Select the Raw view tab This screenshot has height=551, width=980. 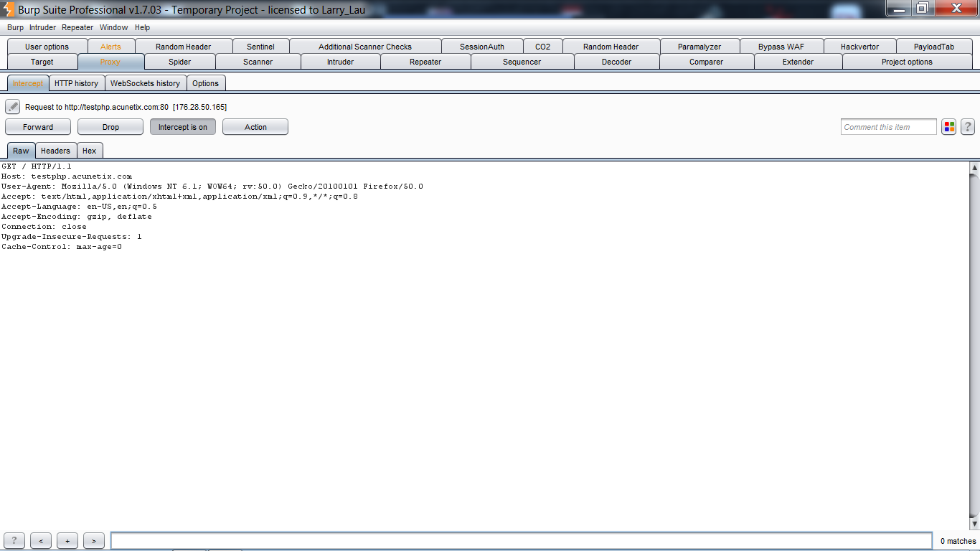(x=21, y=151)
